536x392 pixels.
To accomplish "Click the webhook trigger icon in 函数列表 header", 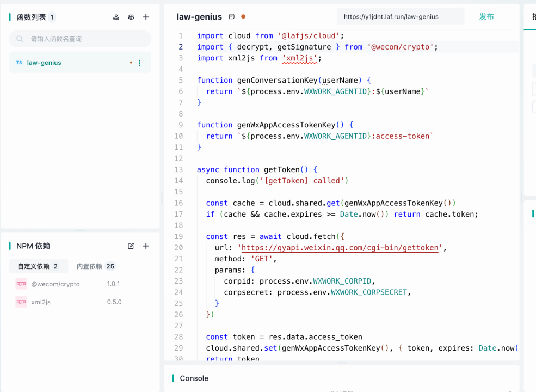I will (x=116, y=17).
